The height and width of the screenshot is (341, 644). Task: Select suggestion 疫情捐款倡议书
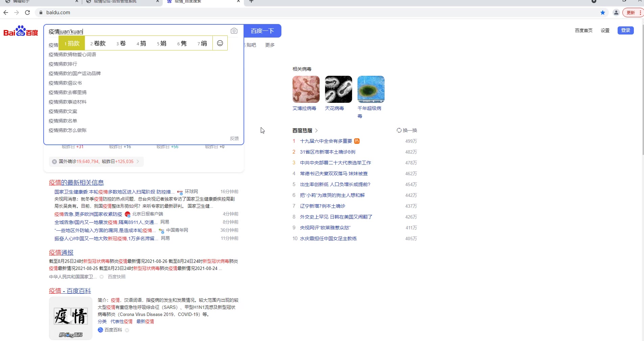click(x=65, y=83)
